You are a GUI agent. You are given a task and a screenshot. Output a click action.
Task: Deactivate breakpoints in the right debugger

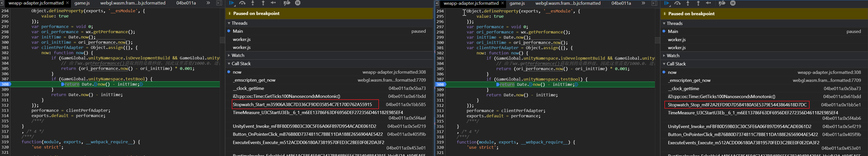(x=722, y=3)
